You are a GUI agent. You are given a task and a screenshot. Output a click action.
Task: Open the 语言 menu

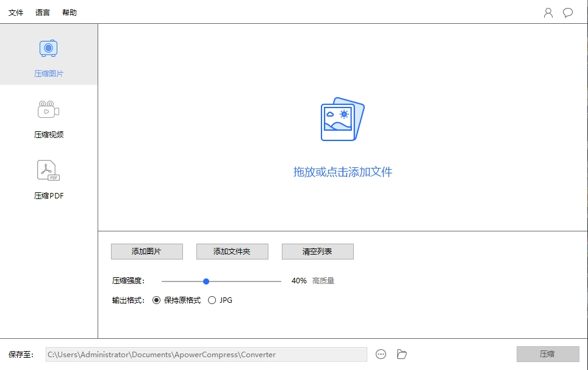tap(42, 12)
